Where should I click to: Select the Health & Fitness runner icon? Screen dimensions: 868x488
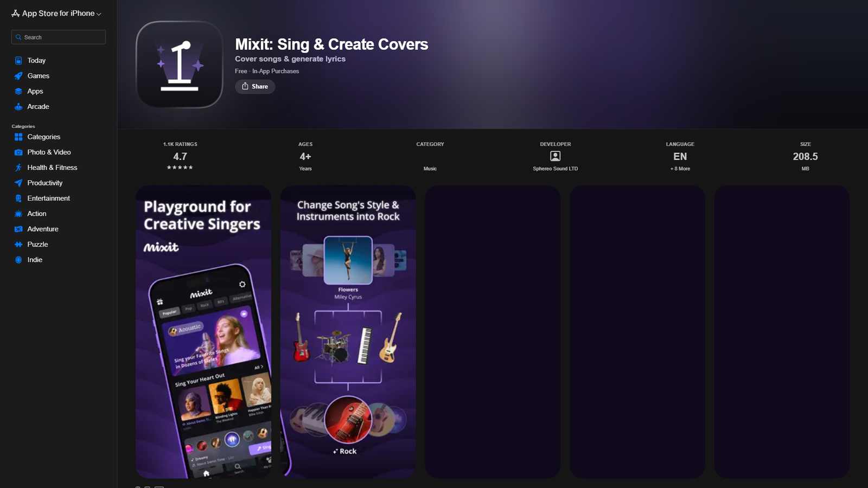18,168
